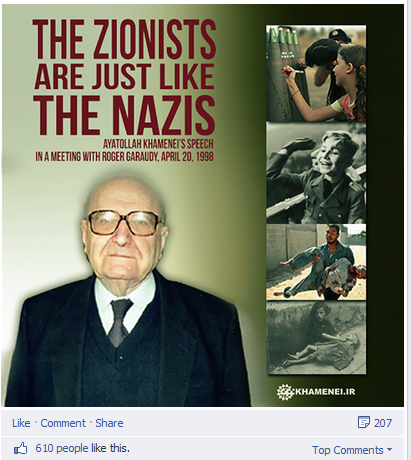Click the 'like this.' text beside the count
Image resolution: width=411 pixels, height=460 pixels.
coord(110,448)
